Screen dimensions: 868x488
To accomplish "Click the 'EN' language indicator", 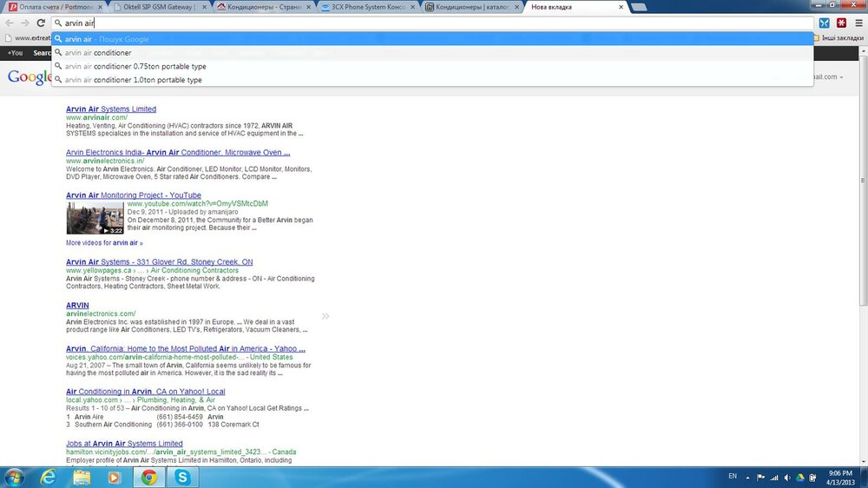I will (733, 477).
